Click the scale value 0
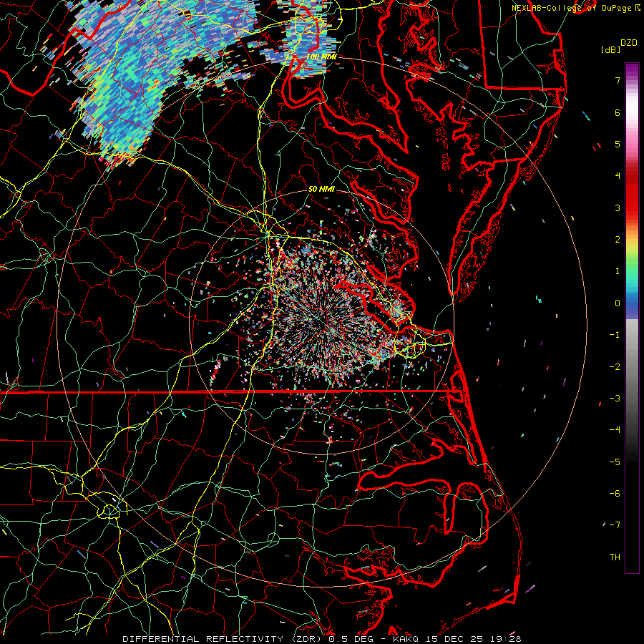This screenshot has height=644, width=644. pyautogui.click(x=618, y=303)
